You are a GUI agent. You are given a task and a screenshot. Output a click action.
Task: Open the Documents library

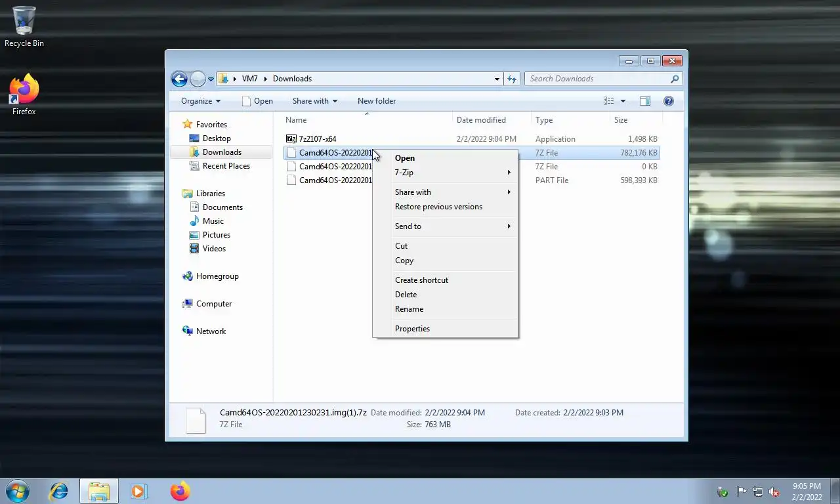click(222, 207)
